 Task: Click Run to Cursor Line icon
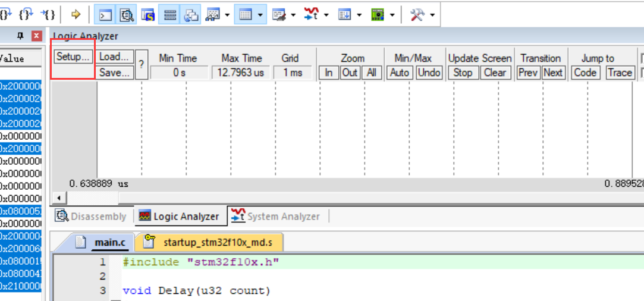(x=48, y=15)
